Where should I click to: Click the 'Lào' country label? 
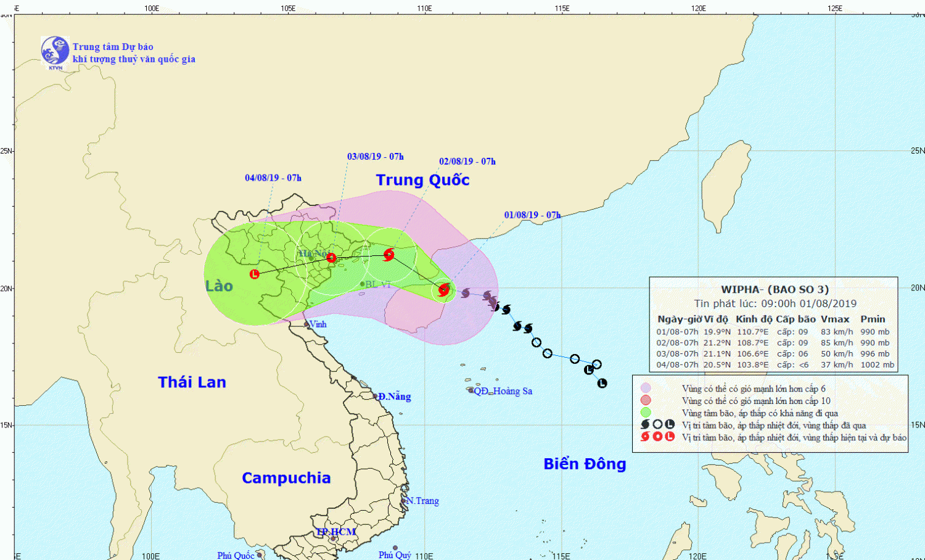click(x=219, y=286)
